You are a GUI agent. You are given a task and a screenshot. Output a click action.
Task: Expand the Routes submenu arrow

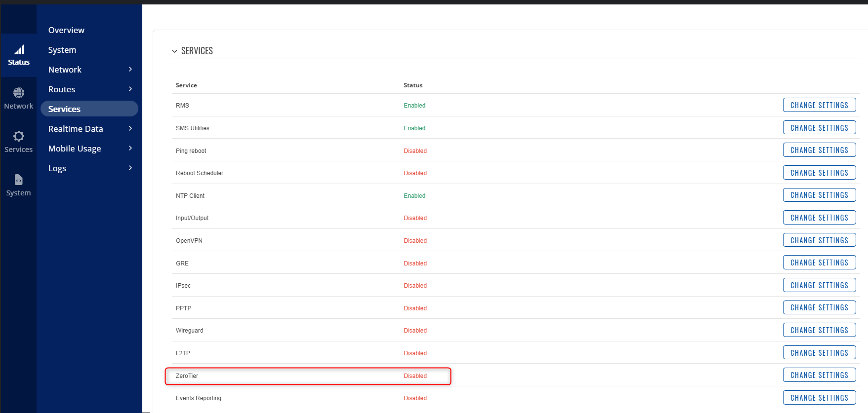130,89
